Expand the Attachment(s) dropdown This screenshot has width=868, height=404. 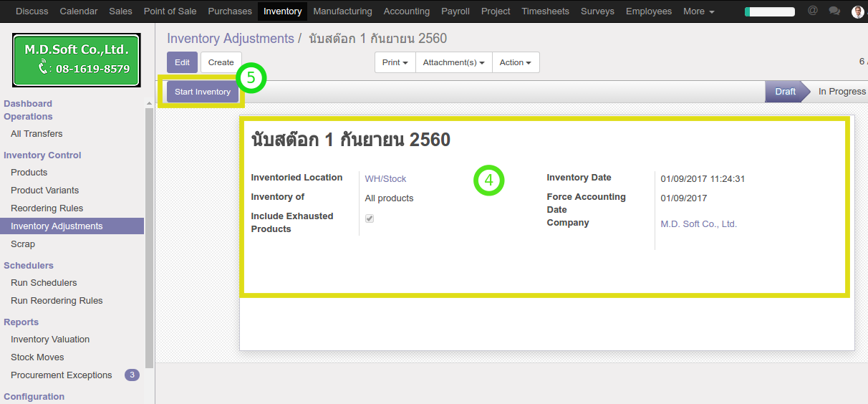tap(453, 62)
